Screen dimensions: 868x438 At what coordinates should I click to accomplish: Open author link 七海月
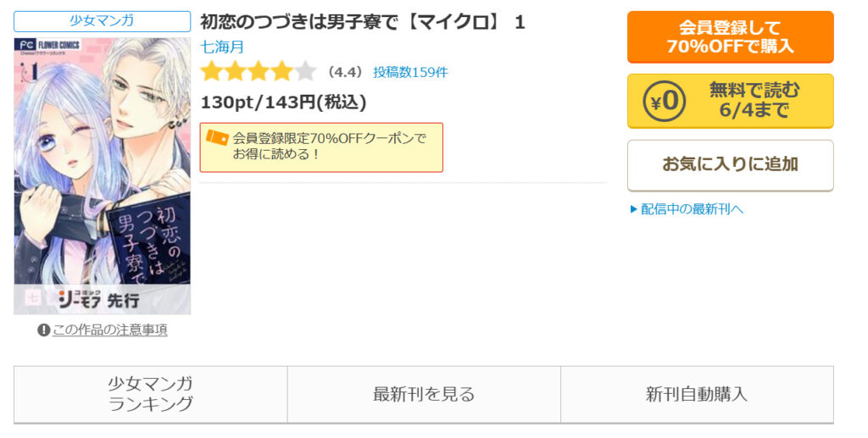[x=222, y=47]
